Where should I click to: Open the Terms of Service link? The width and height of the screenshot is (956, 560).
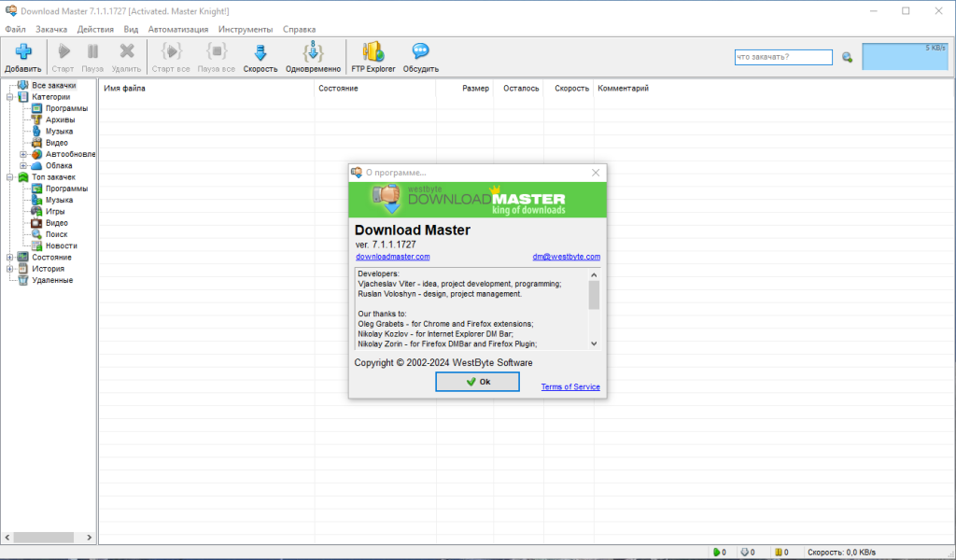tap(570, 387)
